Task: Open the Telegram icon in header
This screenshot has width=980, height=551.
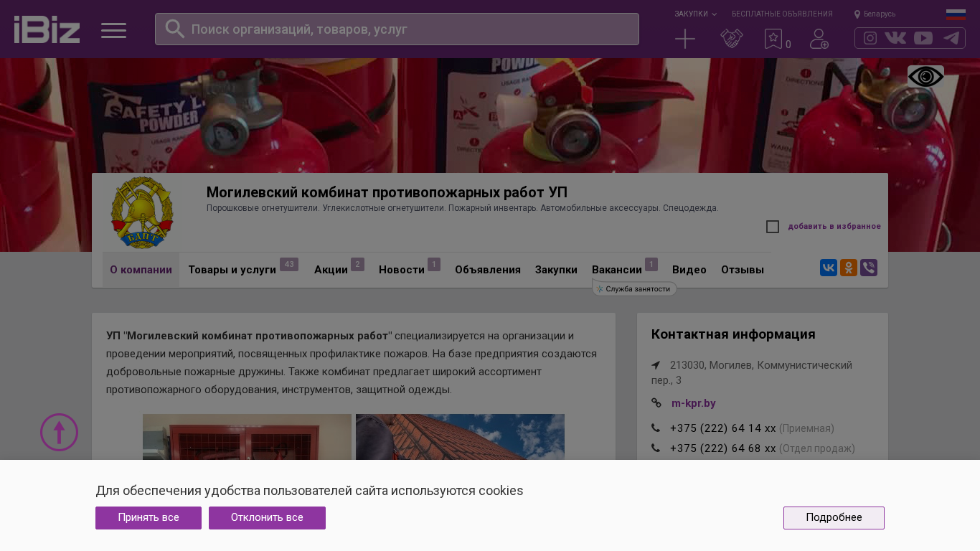Action: click(x=951, y=38)
